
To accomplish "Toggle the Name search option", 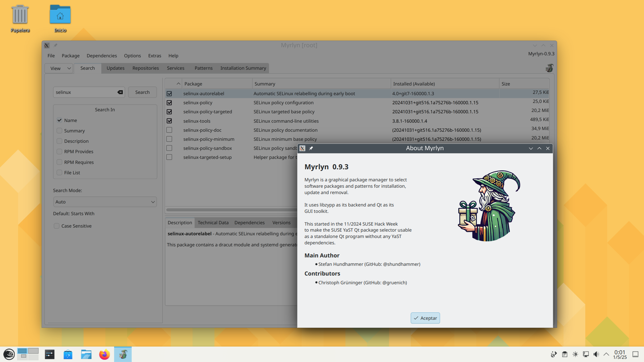I will (59, 120).
